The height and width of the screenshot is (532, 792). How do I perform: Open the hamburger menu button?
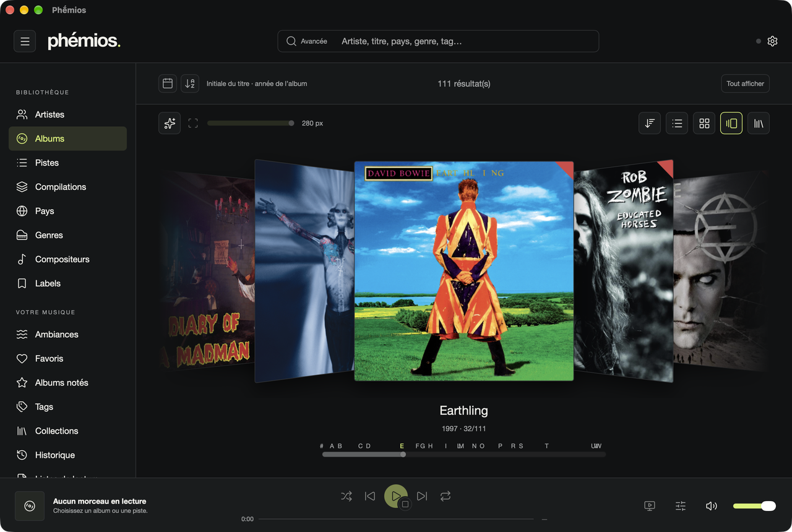(25, 41)
